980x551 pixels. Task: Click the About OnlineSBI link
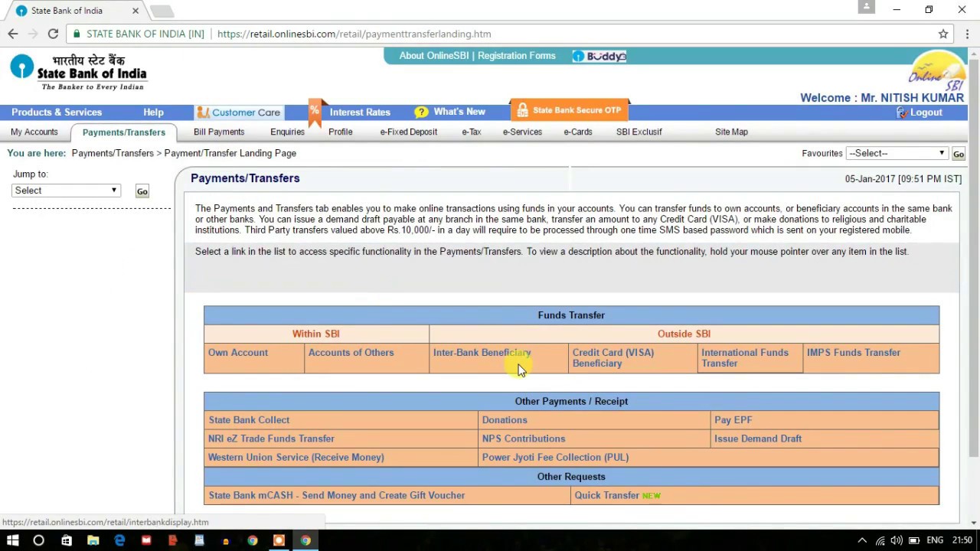434,56
